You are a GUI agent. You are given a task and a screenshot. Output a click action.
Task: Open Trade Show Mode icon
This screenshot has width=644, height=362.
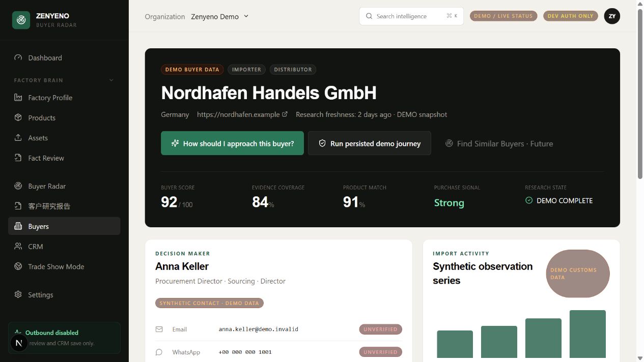point(18,266)
